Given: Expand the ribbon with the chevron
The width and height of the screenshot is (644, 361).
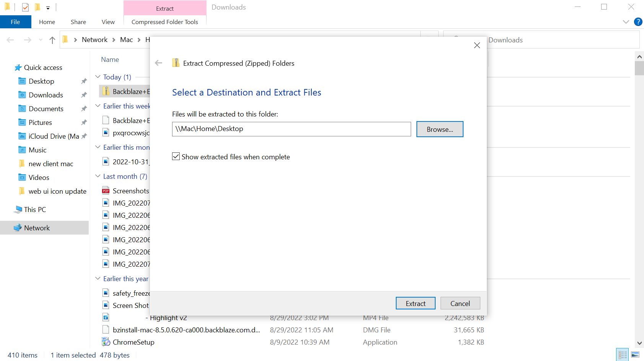Looking at the screenshot, I should 626,22.
